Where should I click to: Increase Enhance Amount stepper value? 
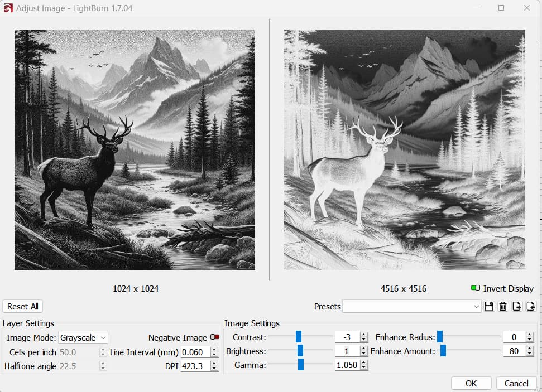[530, 349]
